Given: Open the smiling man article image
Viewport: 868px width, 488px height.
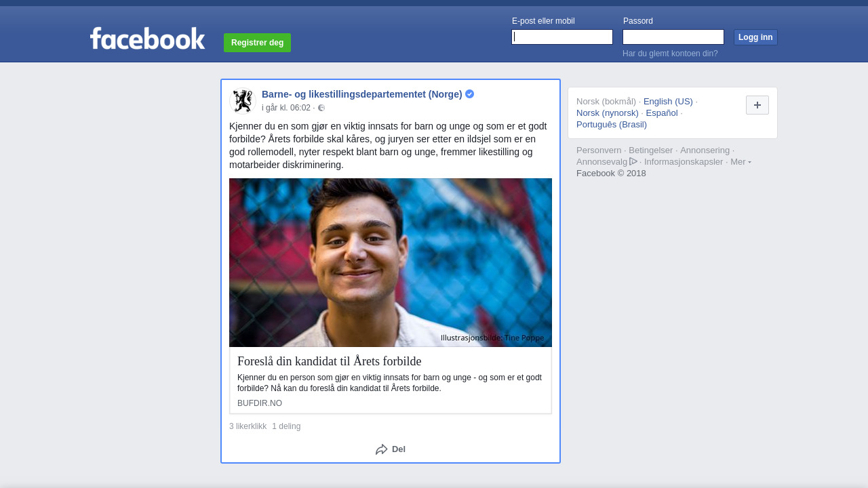Looking at the screenshot, I should [x=391, y=262].
